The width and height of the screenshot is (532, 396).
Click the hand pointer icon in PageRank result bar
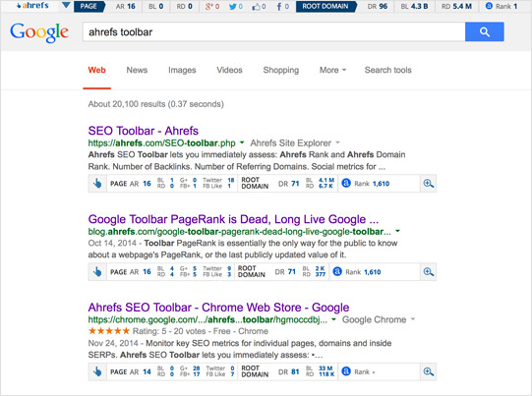(97, 272)
